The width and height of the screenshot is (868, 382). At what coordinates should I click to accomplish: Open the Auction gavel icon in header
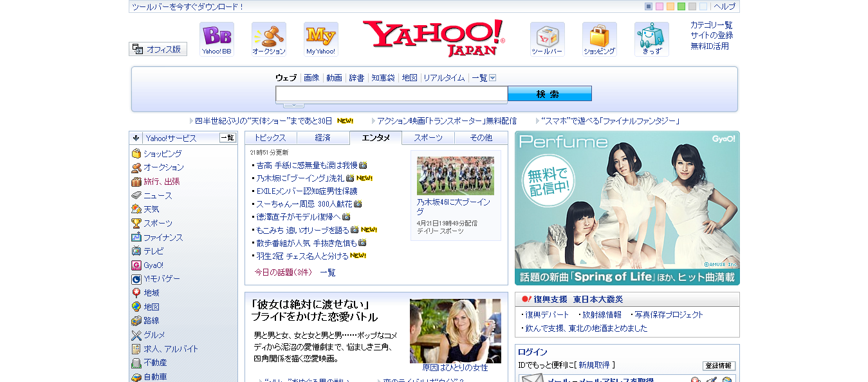268,39
